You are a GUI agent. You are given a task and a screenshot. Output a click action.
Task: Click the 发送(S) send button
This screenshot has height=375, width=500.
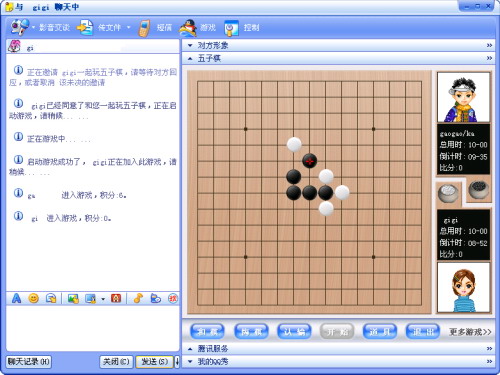tap(154, 362)
